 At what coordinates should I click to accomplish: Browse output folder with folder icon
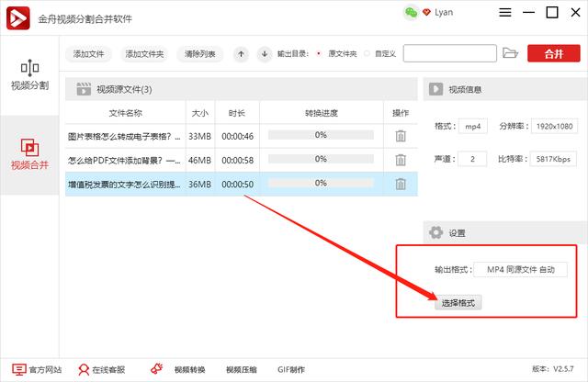510,53
